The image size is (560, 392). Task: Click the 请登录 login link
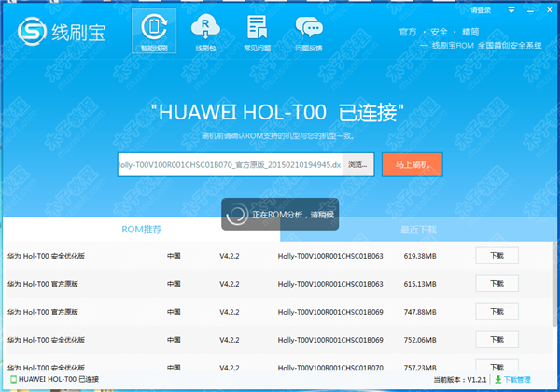[481, 10]
